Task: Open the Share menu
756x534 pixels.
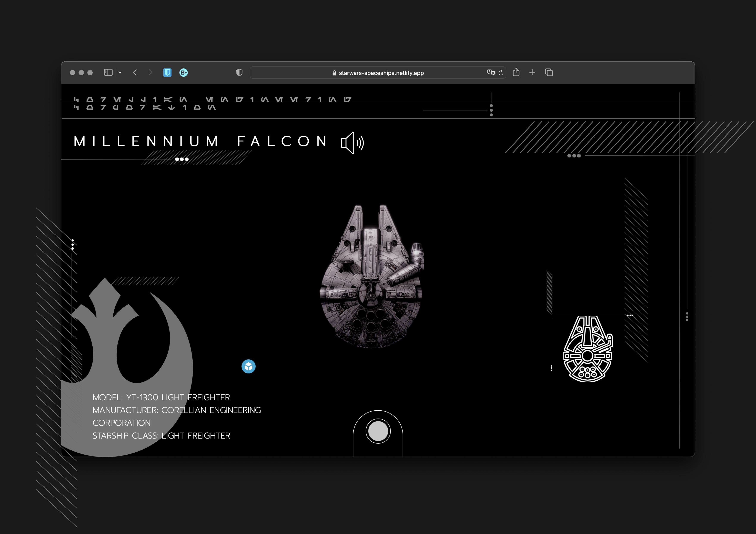Action: (x=516, y=72)
